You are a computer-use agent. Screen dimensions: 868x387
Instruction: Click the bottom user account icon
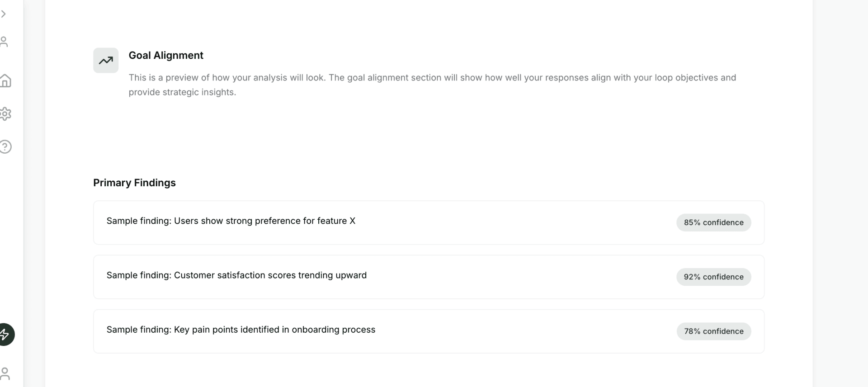5,374
